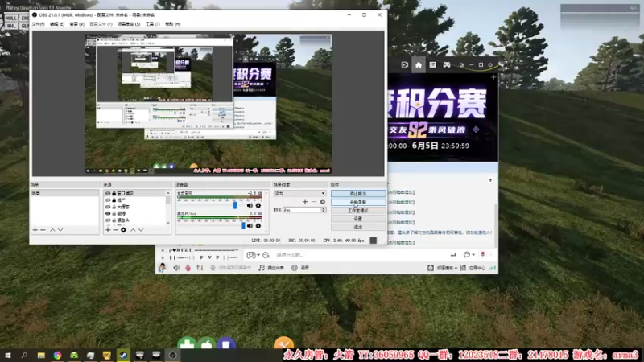Viewport: 644px width, 362px height.
Task: Click the Stop Streaming button in OBS
Action: (x=358, y=193)
